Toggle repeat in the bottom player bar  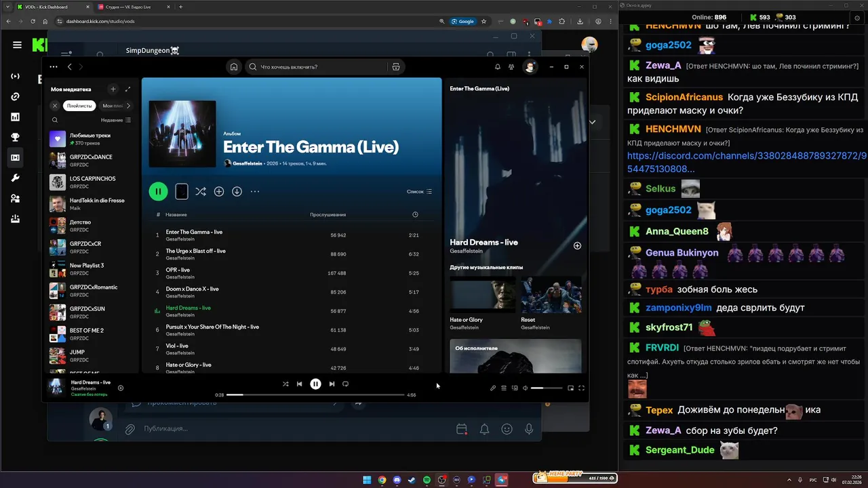(345, 384)
